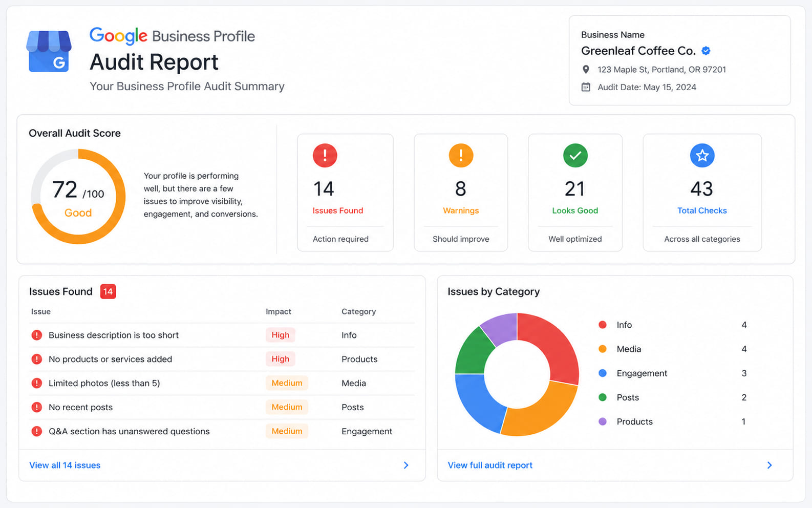Click the 'Across all categories' caption

[x=702, y=239]
